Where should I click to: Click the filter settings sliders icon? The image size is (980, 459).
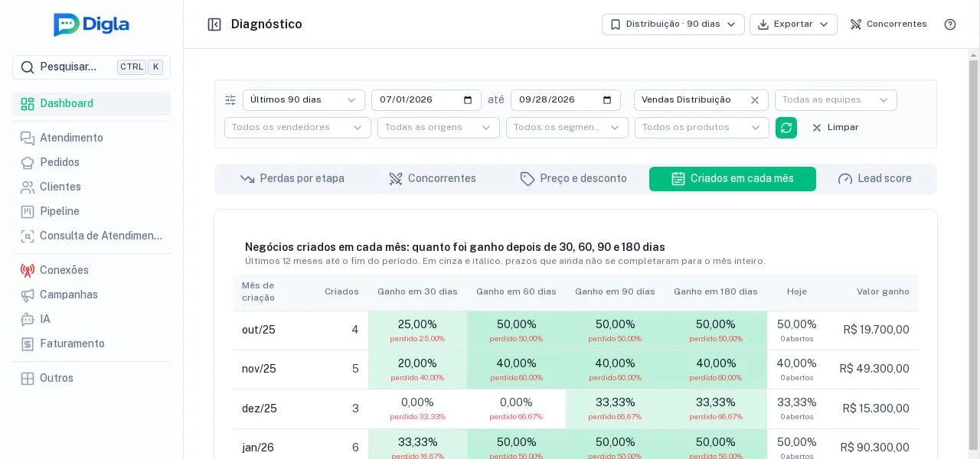pos(230,100)
